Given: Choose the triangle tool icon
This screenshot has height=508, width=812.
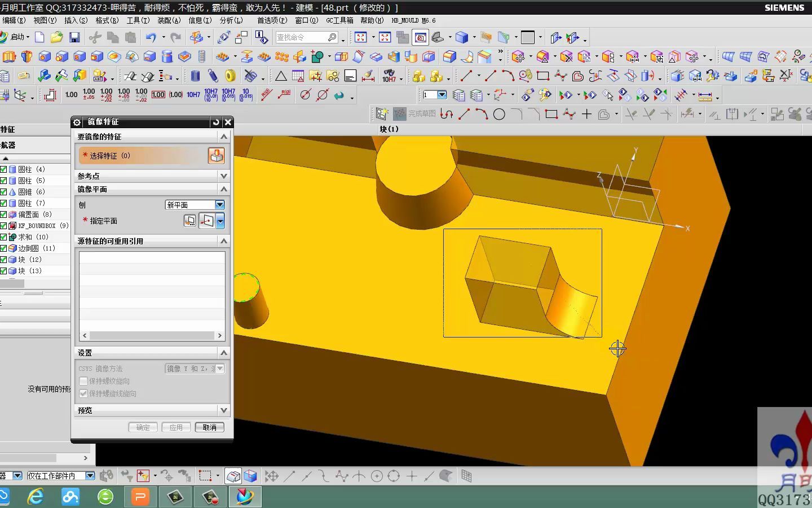Looking at the screenshot, I should [x=280, y=76].
